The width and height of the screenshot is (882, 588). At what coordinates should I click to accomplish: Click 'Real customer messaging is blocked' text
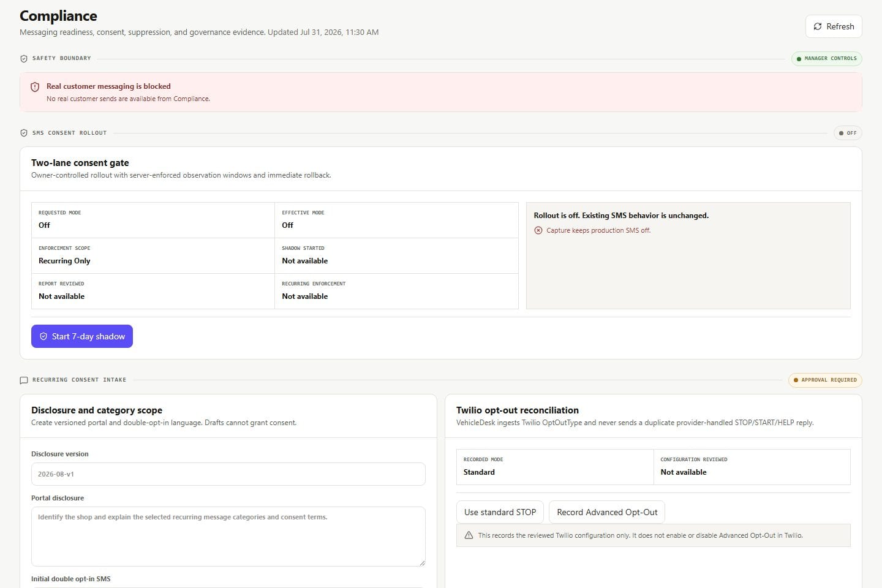click(108, 86)
